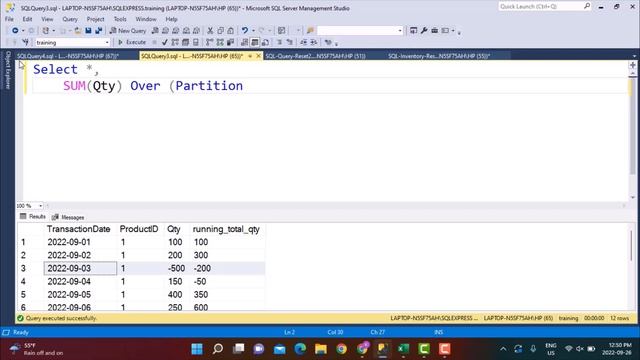Open the Windows Start menu

coord(197,349)
